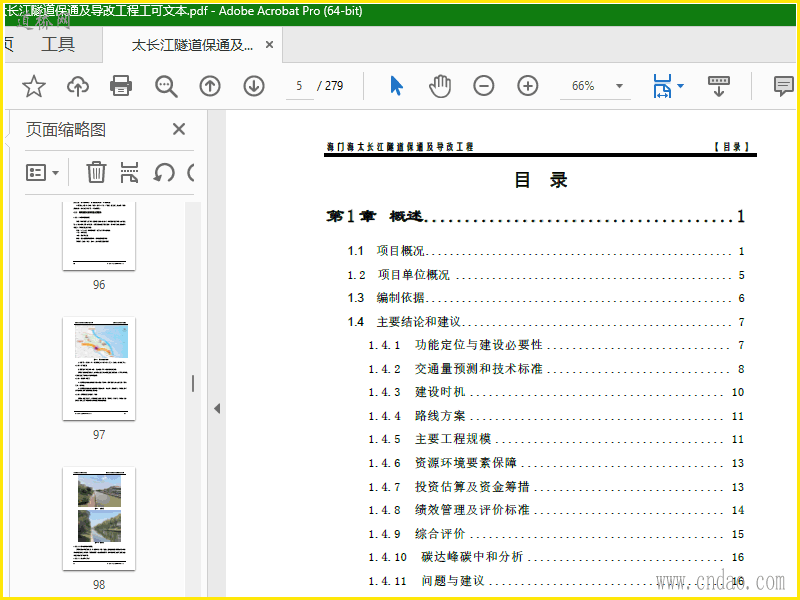
Task: Close the page thumbnails panel
Action: coord(179,129)
